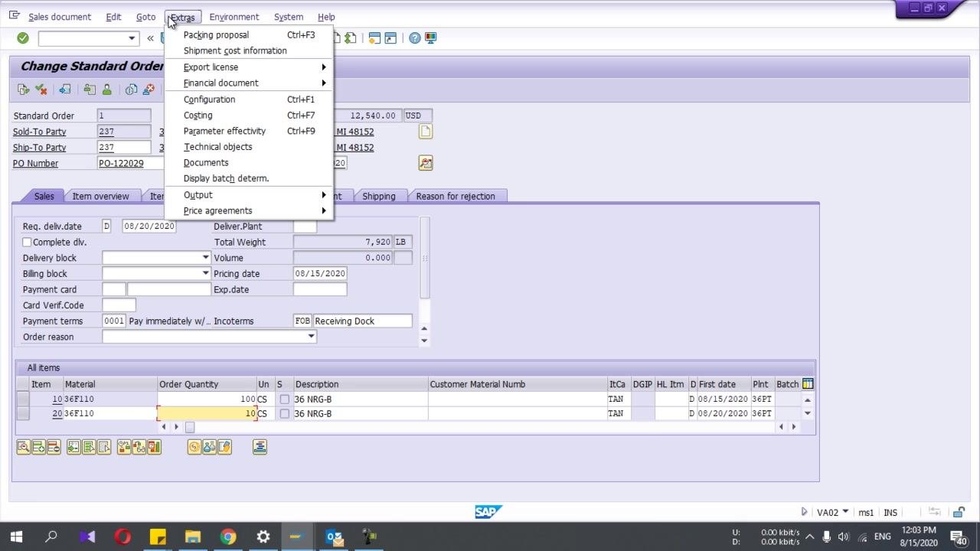Click the Insert Item row icon
980x551 pixels.
(x=38, y=447)
